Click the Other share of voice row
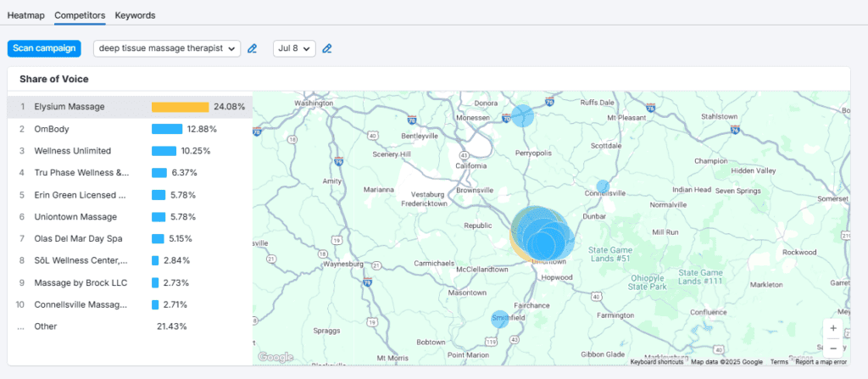The width and height of the screenshot is (868, 379). tap(130, 326)
